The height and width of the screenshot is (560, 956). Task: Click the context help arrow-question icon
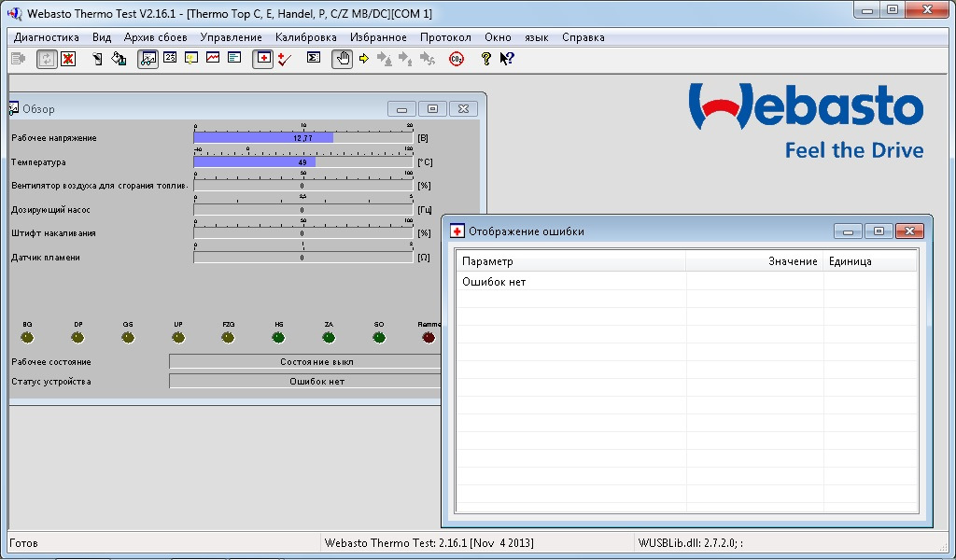click(507, 59)
